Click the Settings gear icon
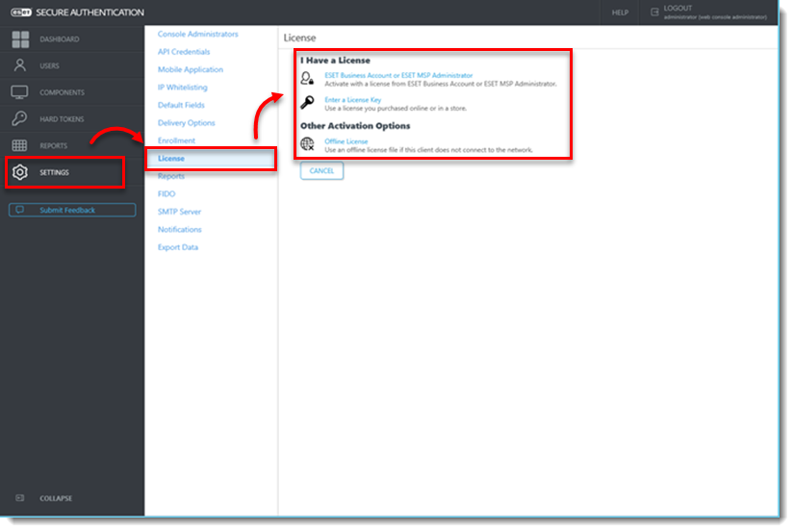This screenshot has width=794, height=532. 20,172
